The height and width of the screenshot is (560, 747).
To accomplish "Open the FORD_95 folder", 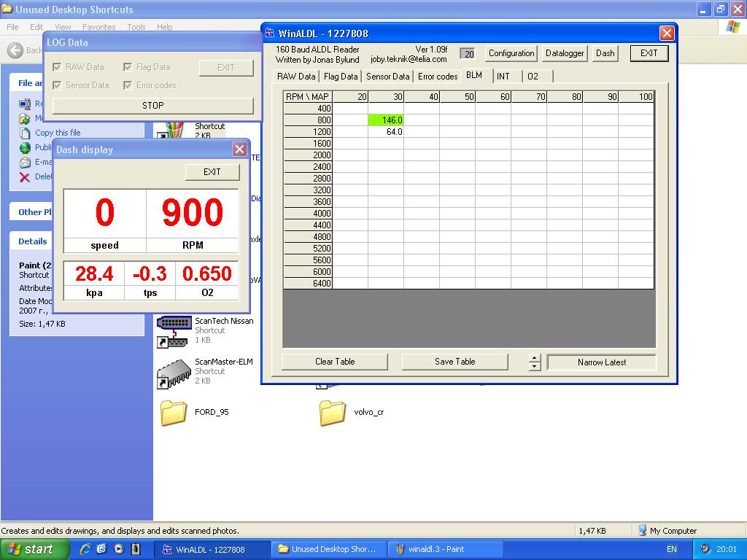I will [x=174, y=413].
